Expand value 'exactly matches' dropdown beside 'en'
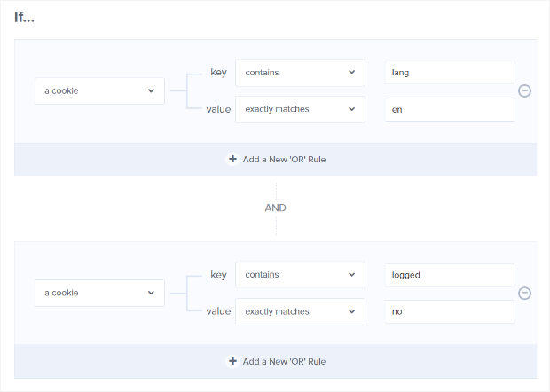Viewport: 550px width, 392px height. pyautogui.click(x=299, y=109)
